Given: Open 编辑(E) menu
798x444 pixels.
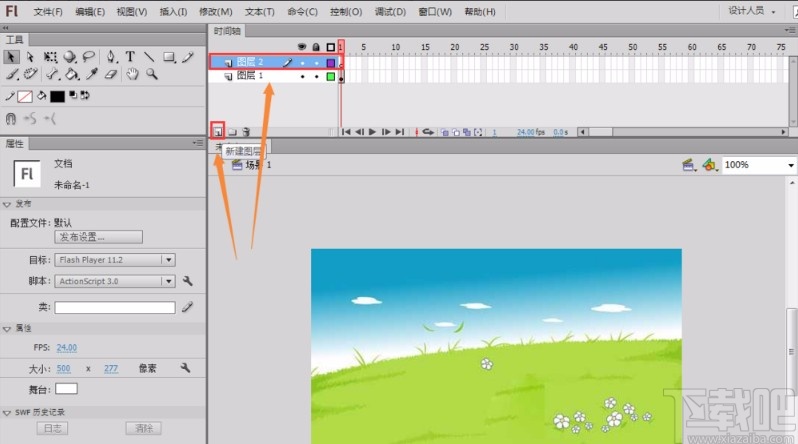Looking at the screenshot, I should 90,11.
